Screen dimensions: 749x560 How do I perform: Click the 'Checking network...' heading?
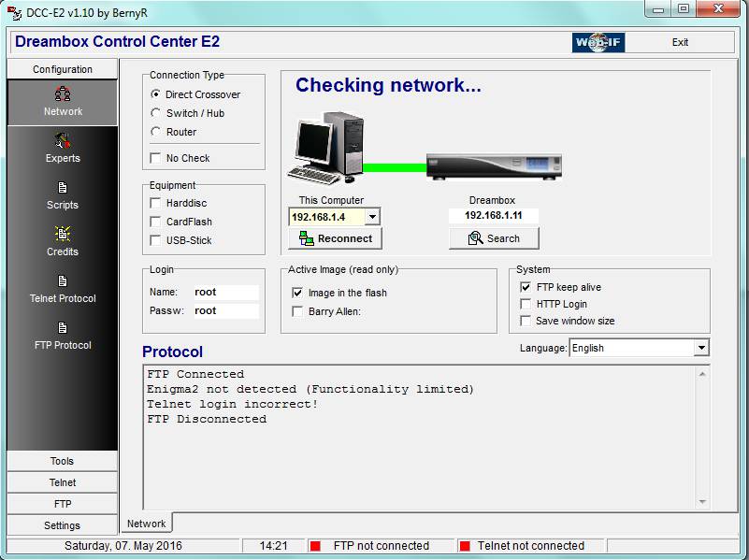[x=388, y=85]
